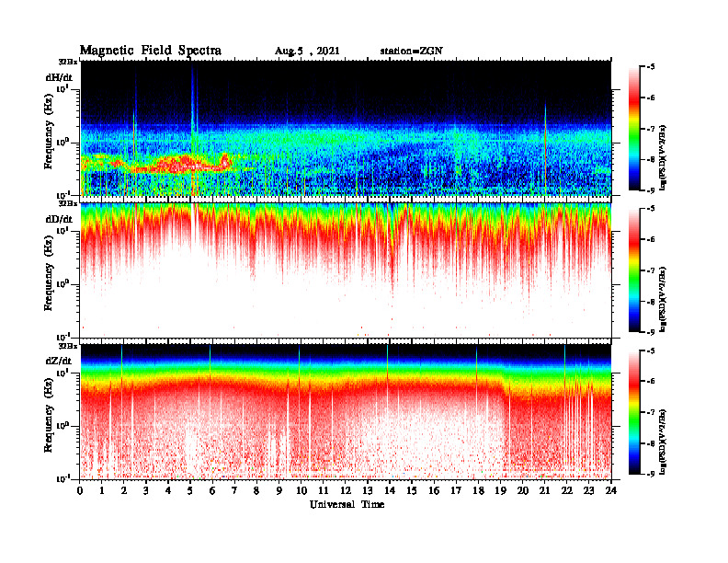Viewport: 728px width, 563px height.
Task: Click the hour 22 tick label
Action: (566, 491)
